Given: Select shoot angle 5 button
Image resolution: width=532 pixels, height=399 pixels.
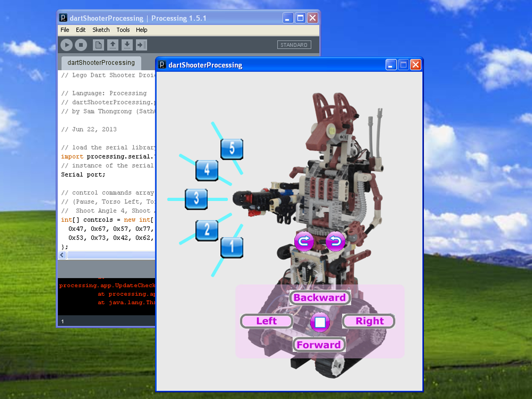Looking at the screenshot, I should (232, 149).
